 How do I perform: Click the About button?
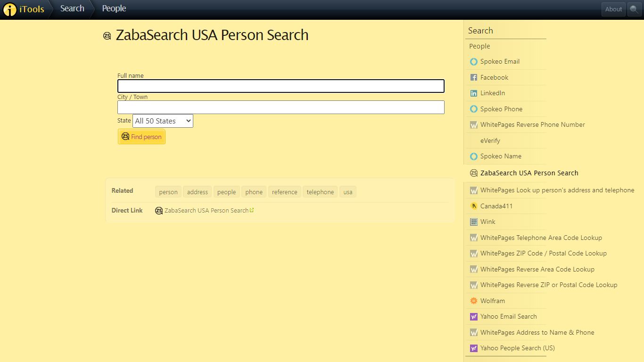click(x=613, y=9)
